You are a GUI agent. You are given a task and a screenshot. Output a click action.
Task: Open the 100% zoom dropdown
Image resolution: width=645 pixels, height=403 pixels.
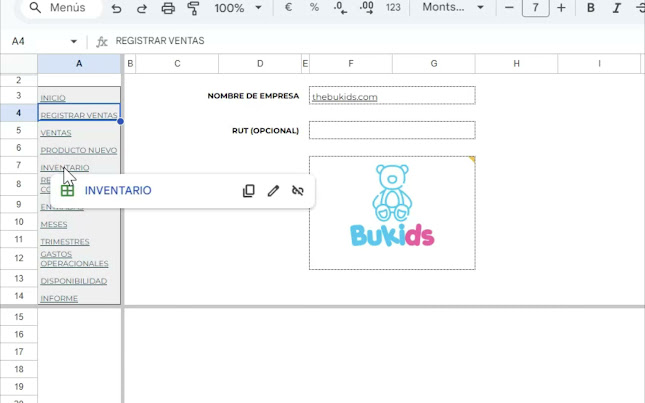tap(238, 8)
